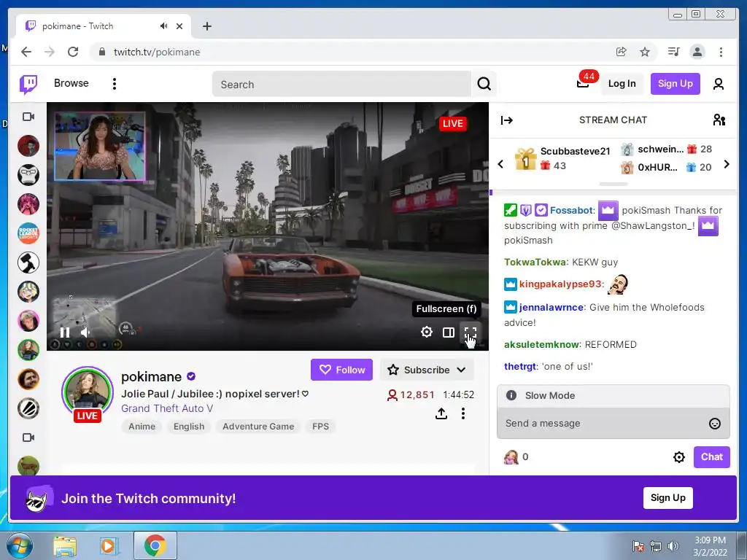Mute the stream player volume

click(x=86, y=332)
